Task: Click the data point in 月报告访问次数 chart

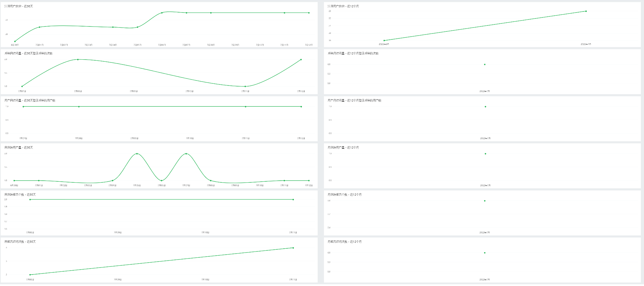Action: [485, 253]
